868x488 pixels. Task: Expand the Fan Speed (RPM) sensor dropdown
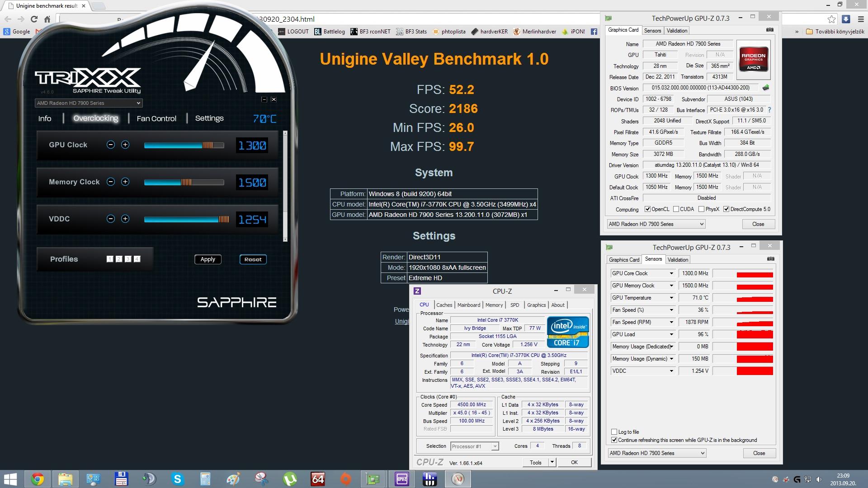(671, 322)
